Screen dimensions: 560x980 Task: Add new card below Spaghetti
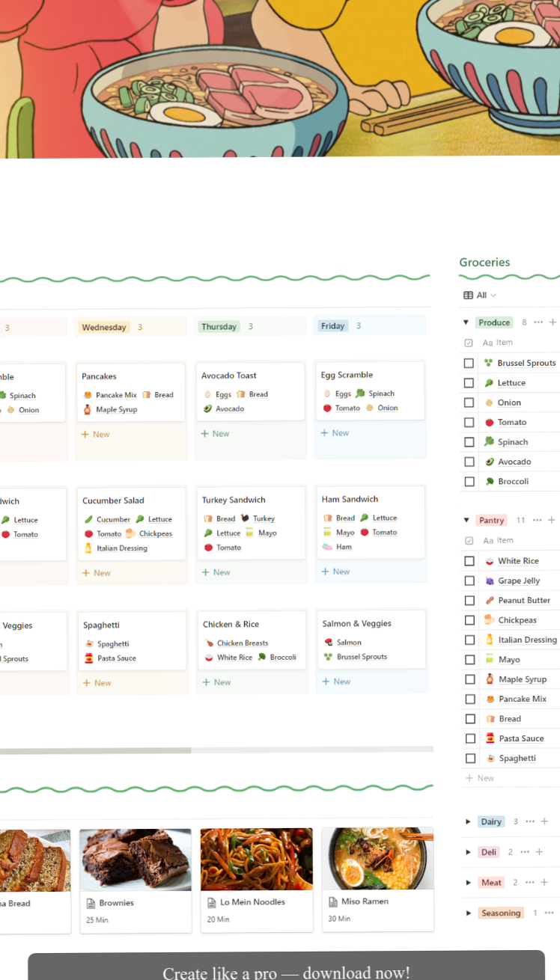(97, 682)
